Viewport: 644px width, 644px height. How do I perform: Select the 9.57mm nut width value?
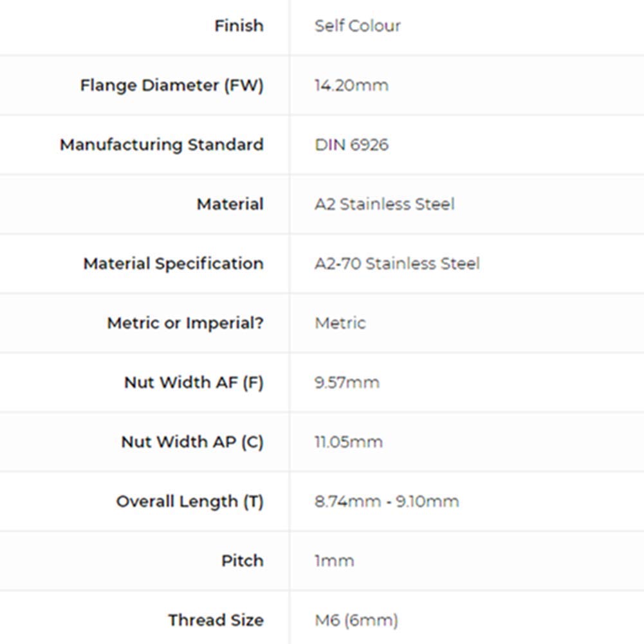click(x=347, y=383)
